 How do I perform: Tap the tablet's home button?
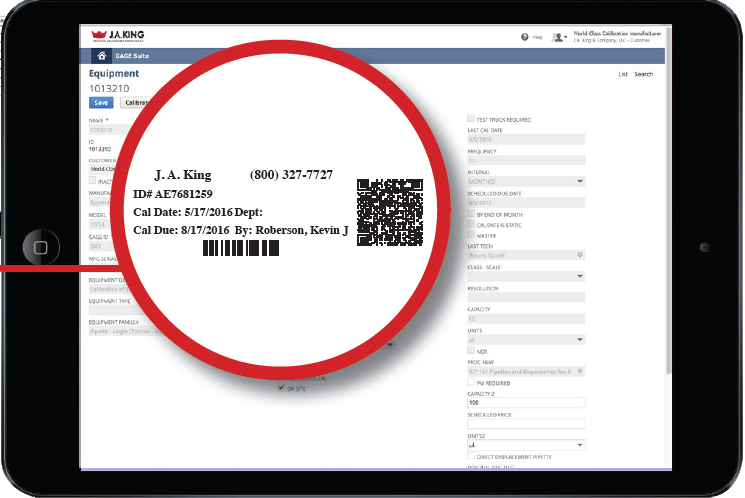click(x=41, y=247)
